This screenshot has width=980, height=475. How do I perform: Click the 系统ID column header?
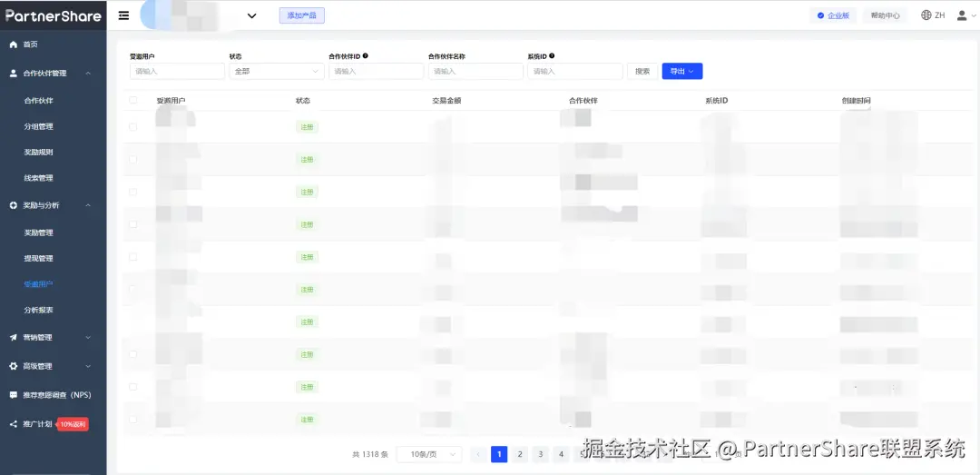[x=716, y=101]
